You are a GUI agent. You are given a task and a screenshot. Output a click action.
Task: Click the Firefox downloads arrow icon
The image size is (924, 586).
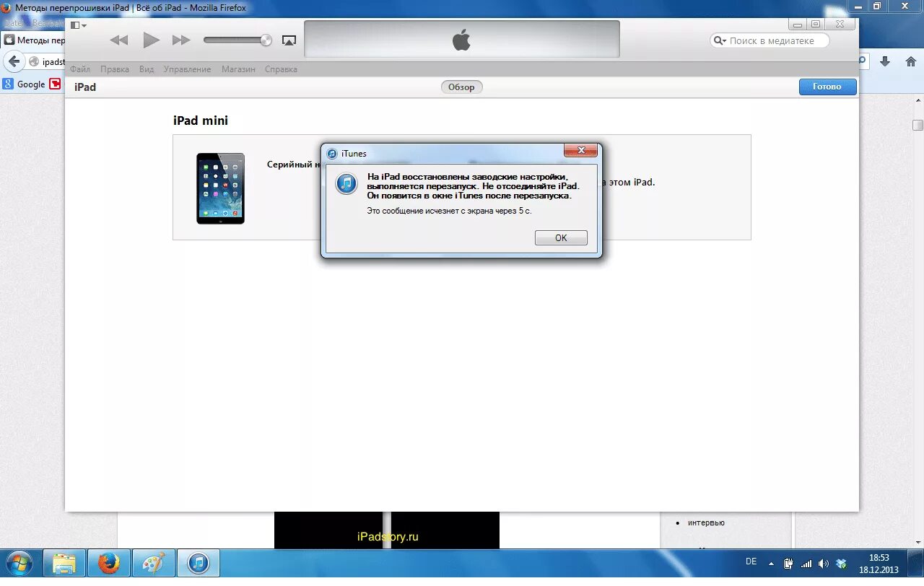[885, 61]
